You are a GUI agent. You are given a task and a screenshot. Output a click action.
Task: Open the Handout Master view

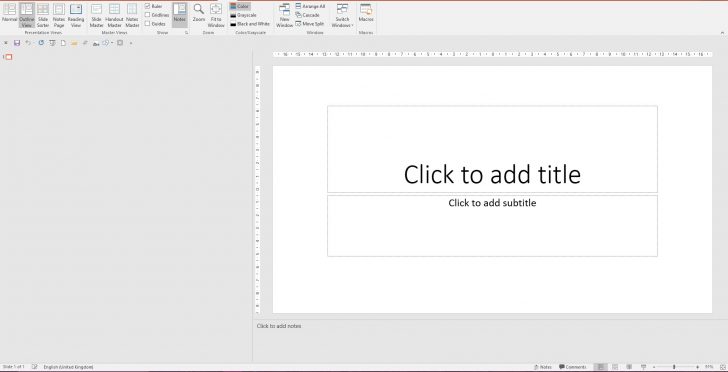pos(114,15)
